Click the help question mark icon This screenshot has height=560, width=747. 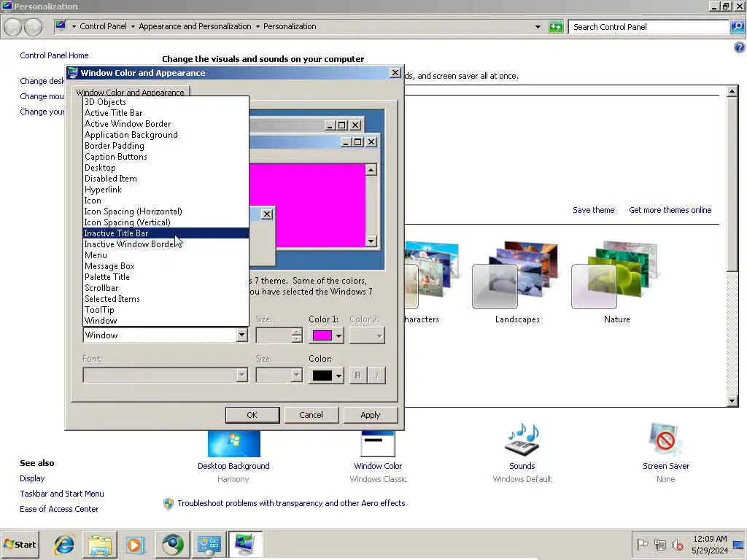click(x=739, y=47)
